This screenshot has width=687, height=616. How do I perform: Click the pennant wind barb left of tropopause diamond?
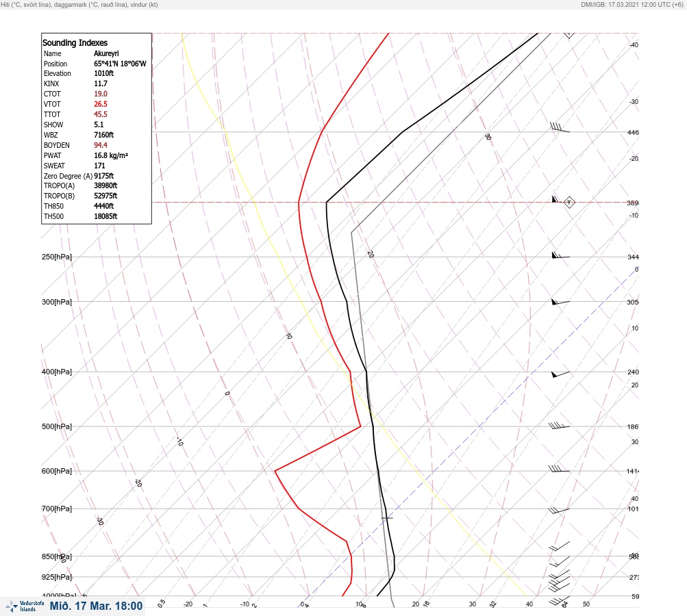pyautogui.click(x=555, y=199)
